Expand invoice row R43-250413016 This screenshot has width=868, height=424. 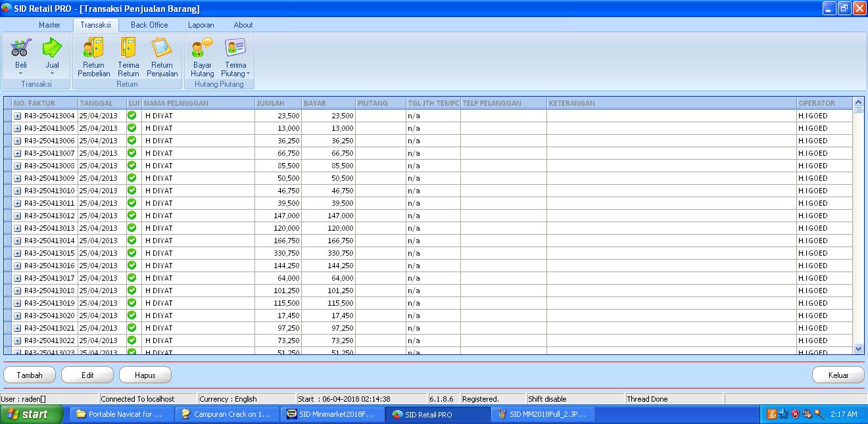pyautogui.click(x=18, y=266)
